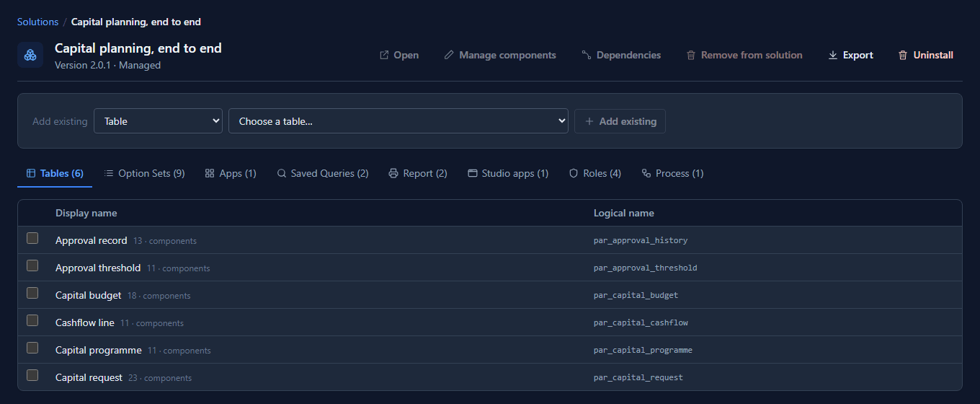Click Remove from solution button text
This screenshot has width=980, height=404.
pyautogui.click(x=752, y=55)
